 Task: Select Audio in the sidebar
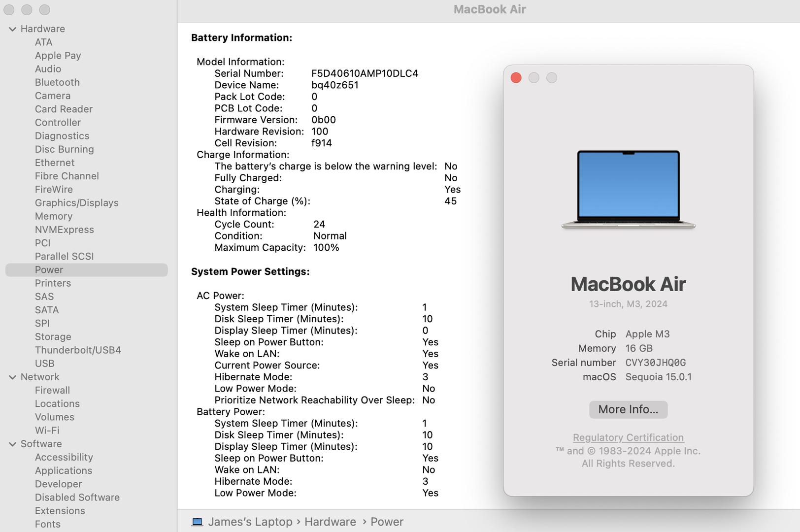pos(48,69)
